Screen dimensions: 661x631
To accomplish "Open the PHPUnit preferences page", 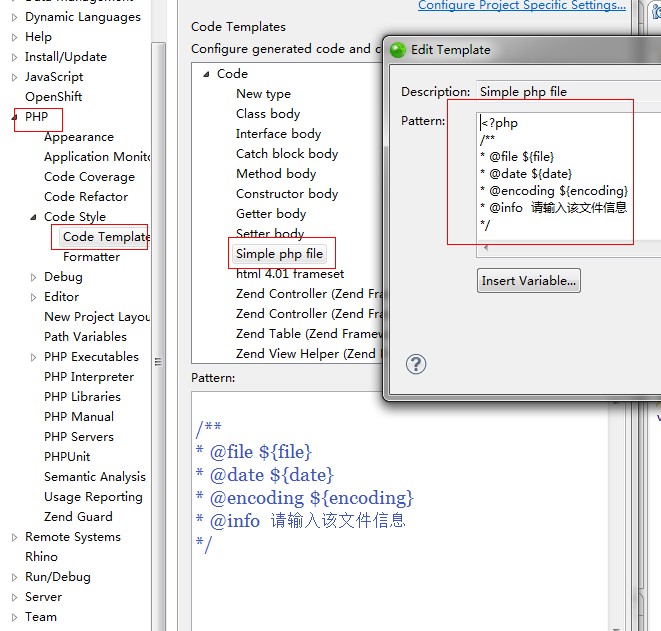I will coord(67,456).
